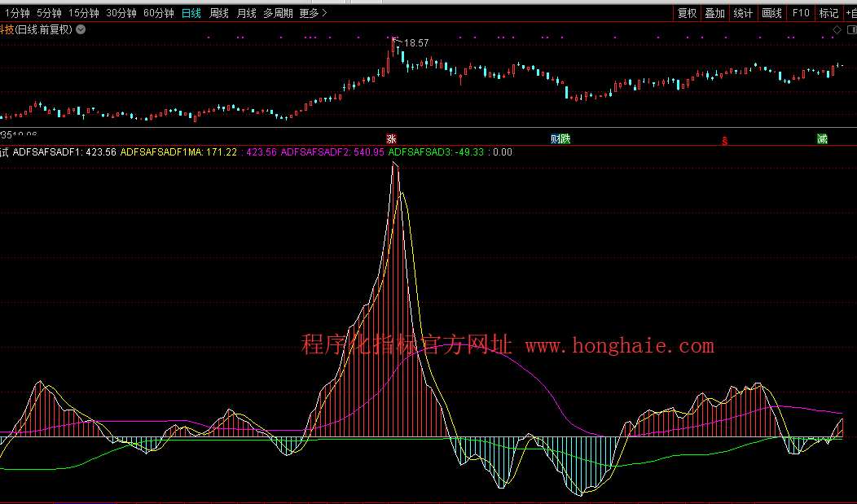Click the 复权 button
The height and width of the screenshot is (504, 857).
tap(687, 13)
